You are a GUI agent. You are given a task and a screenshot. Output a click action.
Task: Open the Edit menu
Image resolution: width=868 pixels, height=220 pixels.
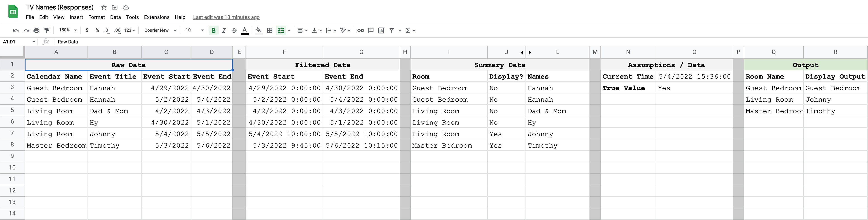point(43,17)
